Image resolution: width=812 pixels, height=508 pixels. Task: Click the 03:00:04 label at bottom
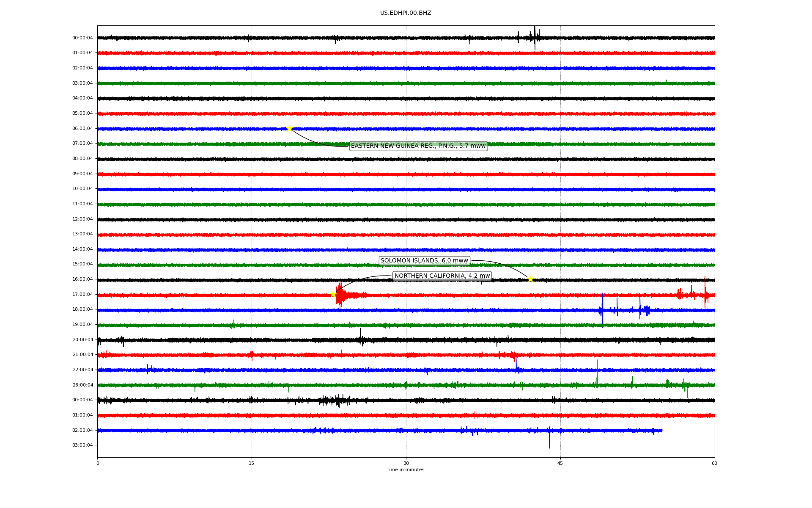(x=82, y=445)
